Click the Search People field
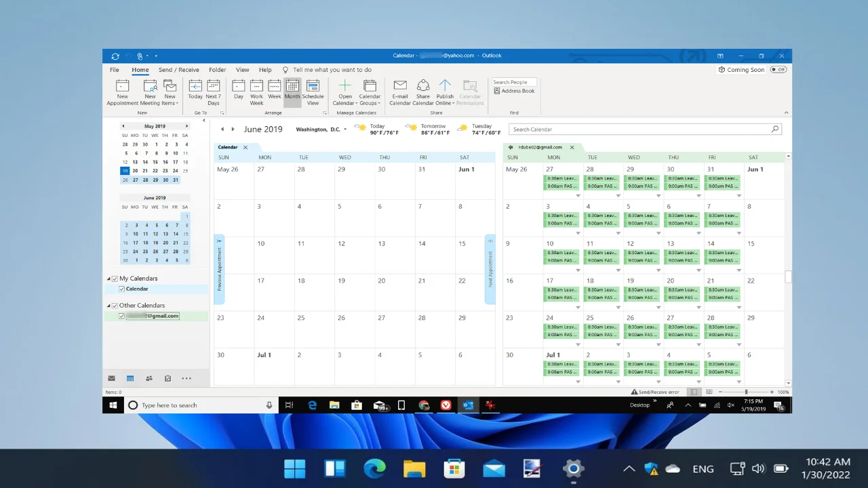This screenshot has height=488, width=868. [x=514, y=82]
